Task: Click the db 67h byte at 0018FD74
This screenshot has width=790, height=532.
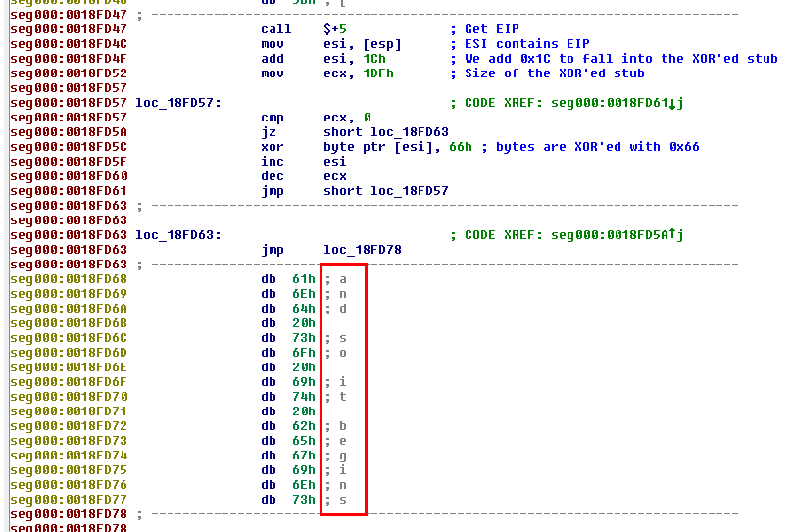Action: 304,456
